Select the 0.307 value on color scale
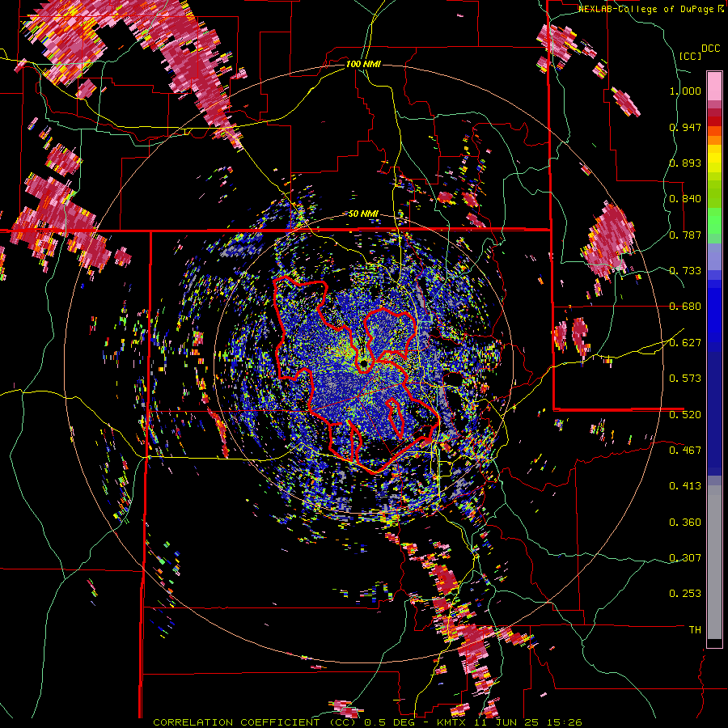 point(685,558)
